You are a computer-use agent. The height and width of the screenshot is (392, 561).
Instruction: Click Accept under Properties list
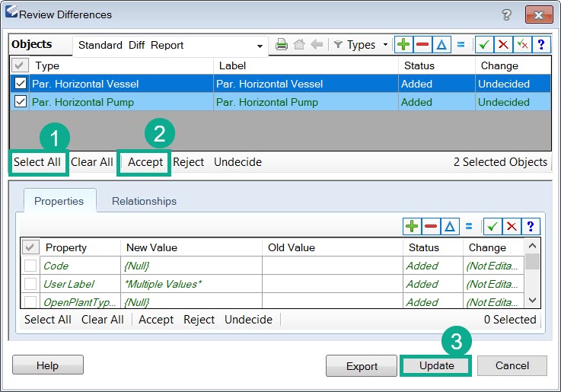click(x=156, y=320)
